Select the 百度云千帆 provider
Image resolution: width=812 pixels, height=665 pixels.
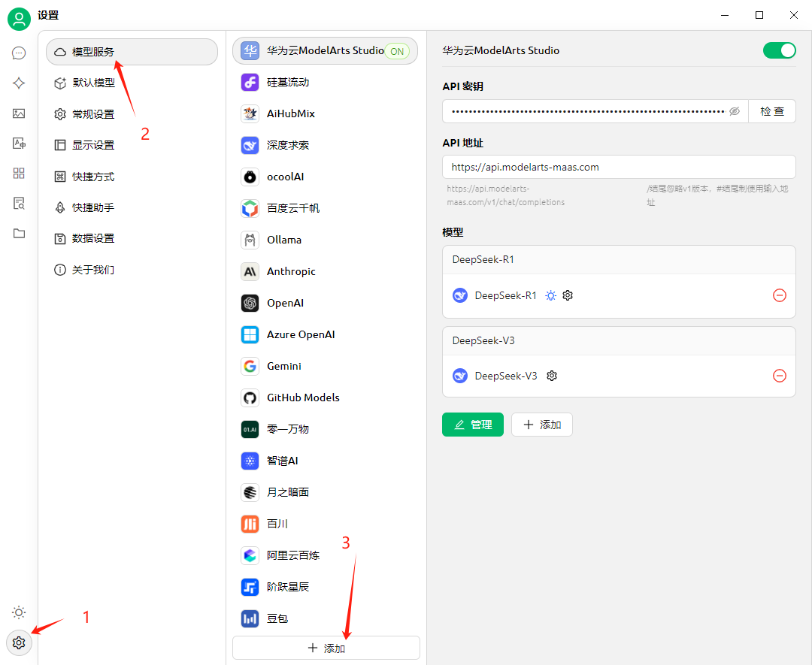tap(326, 209)
